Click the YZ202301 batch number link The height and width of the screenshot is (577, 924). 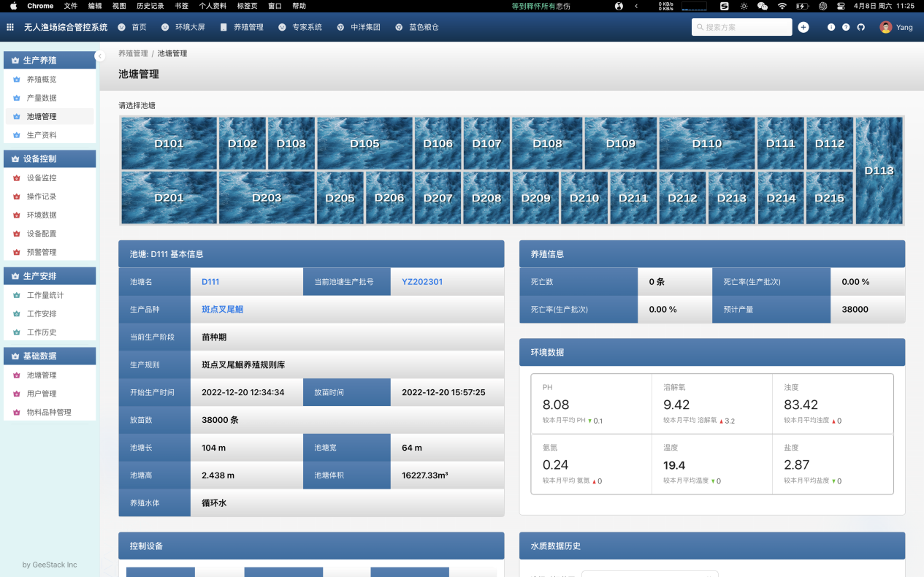[422, 282]
